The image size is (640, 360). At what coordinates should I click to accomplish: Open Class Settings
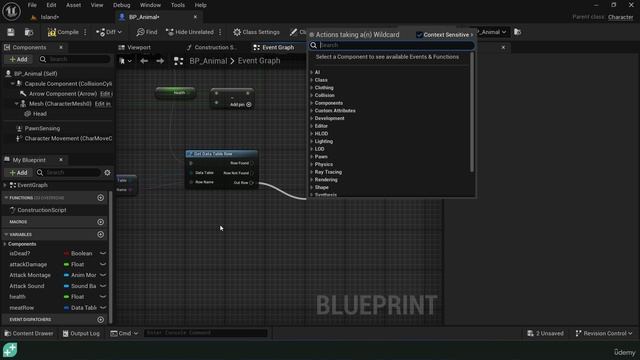[x=256, y=32]
